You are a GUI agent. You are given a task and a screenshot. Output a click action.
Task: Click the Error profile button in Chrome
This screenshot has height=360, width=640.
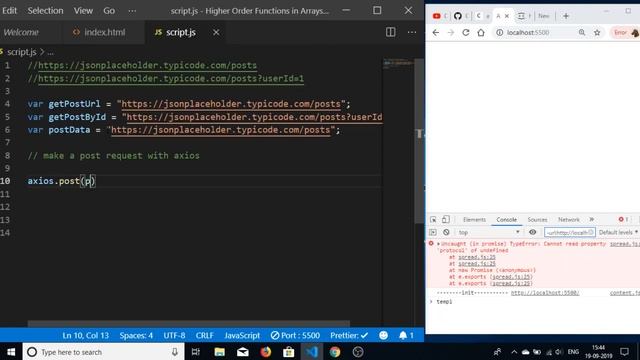(x=624, y=33)
